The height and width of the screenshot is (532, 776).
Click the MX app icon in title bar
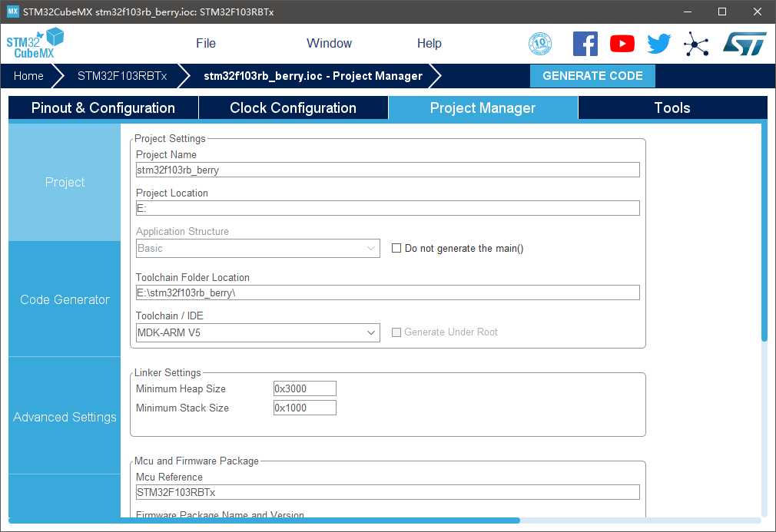12,12
